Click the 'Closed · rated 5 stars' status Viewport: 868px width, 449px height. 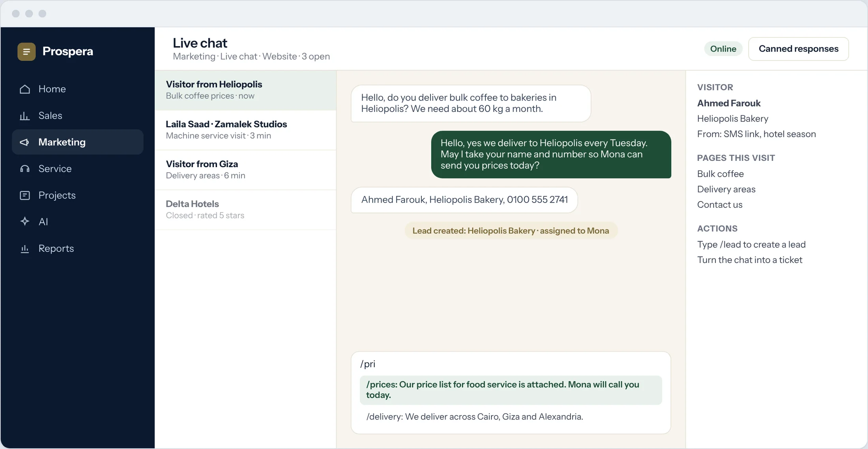tap(205, 215)
